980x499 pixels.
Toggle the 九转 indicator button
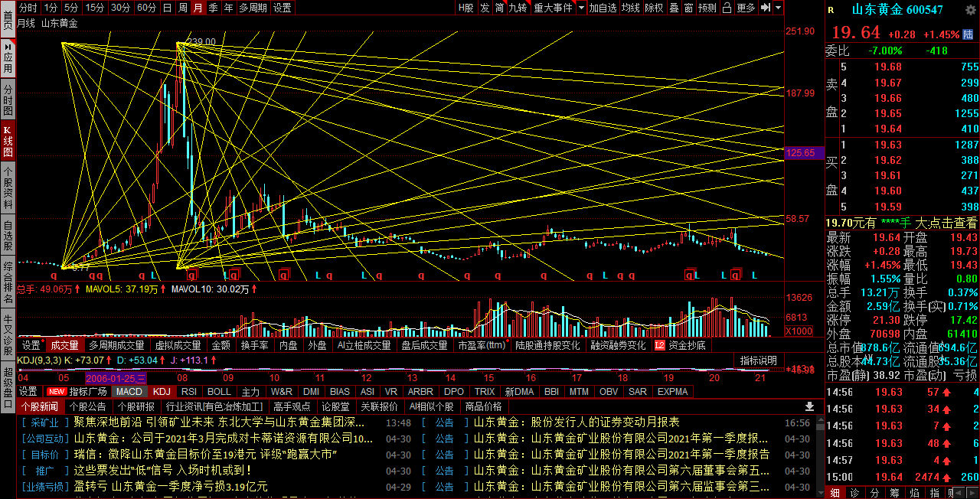click(518, 8)
